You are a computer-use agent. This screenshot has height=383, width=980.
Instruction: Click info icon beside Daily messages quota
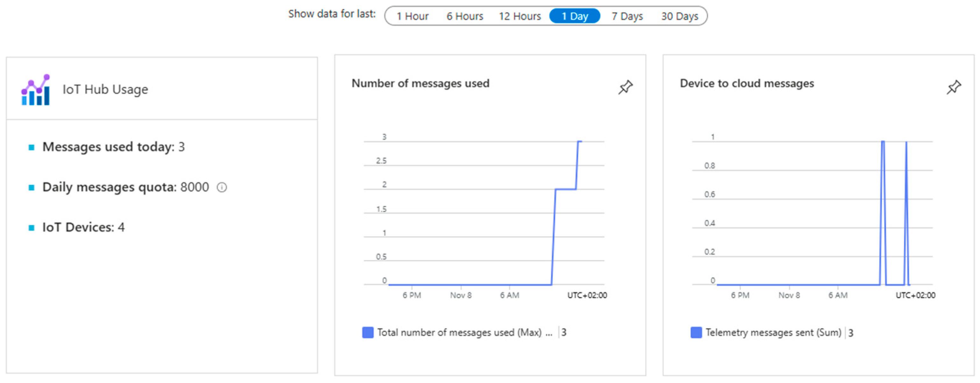tap(222, 187)
